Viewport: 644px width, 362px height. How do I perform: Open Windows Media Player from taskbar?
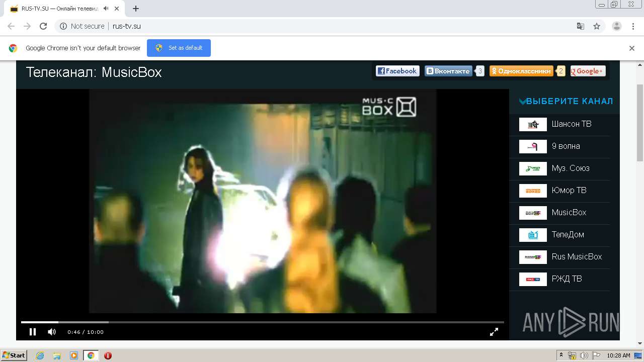point(74,355)
